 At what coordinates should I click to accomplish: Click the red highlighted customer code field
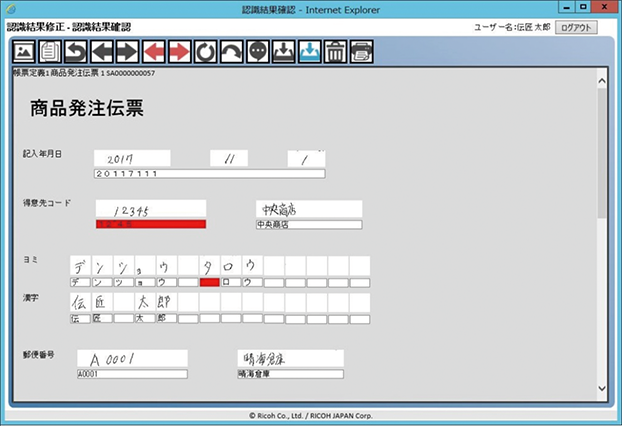click(150, 225)
